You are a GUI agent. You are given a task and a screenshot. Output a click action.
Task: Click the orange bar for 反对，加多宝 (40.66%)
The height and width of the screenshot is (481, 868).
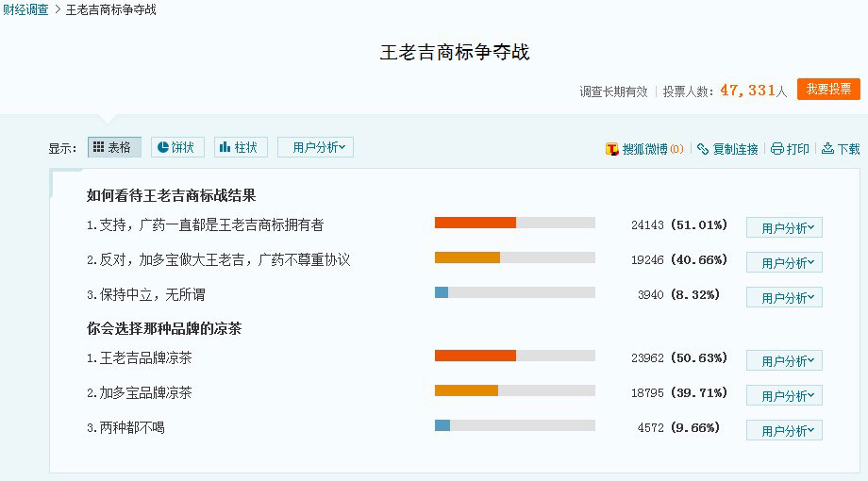point(467,257)
